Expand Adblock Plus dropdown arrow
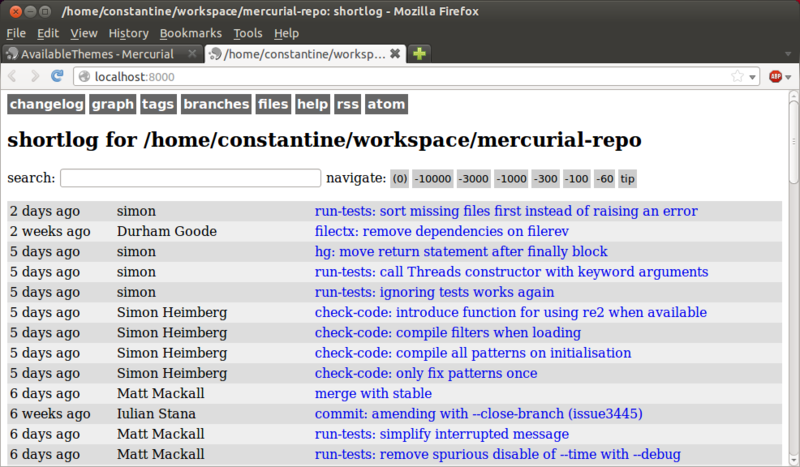Image resolution: width=800 pixels, height=467 pixels. (x=788, y=77)
